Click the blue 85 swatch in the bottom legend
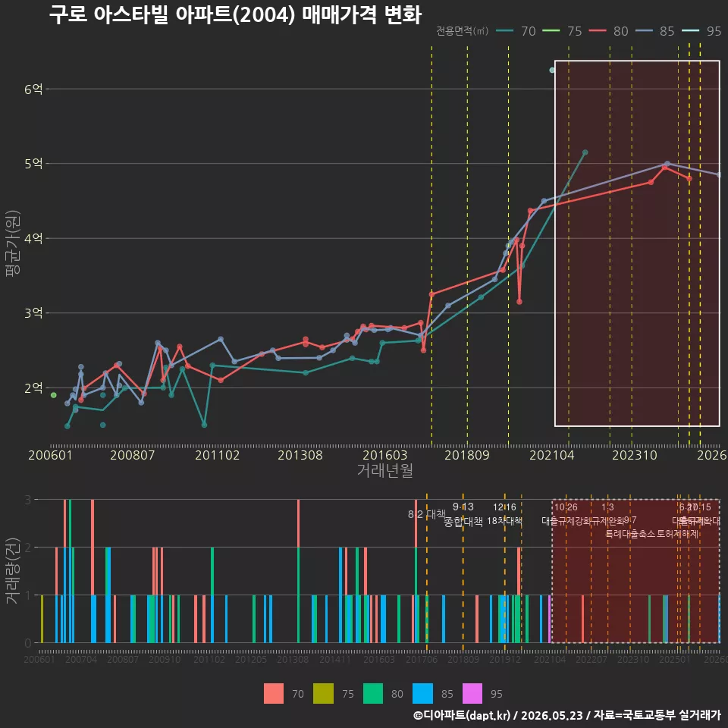The image size is (728, 728). [422, 694]
